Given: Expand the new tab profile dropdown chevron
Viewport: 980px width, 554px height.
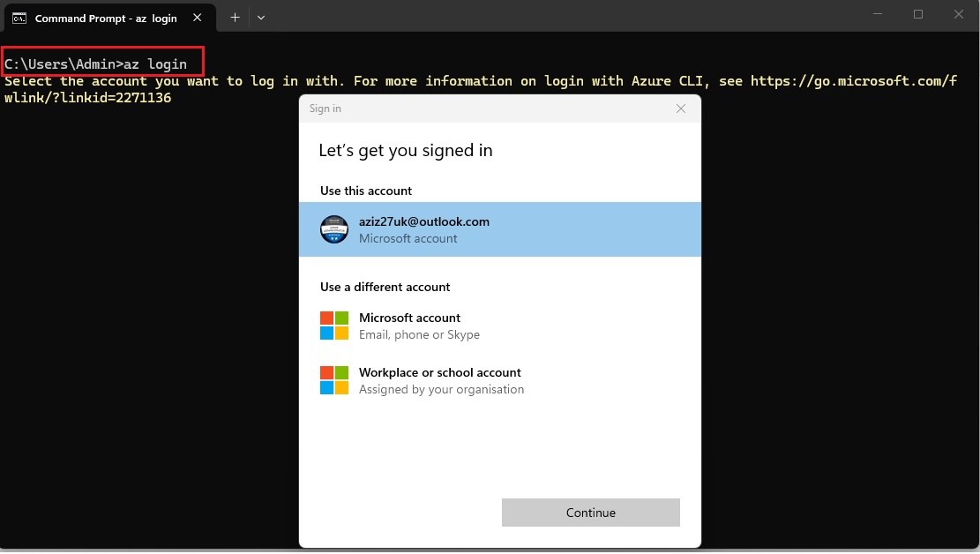Looking at the screenshot, I should (261, 18).
